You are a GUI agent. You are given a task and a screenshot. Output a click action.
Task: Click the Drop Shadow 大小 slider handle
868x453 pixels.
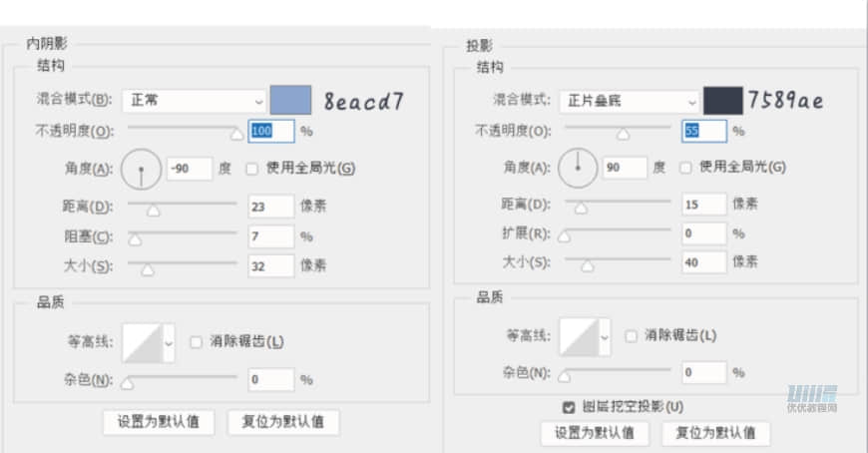(587, 266)
